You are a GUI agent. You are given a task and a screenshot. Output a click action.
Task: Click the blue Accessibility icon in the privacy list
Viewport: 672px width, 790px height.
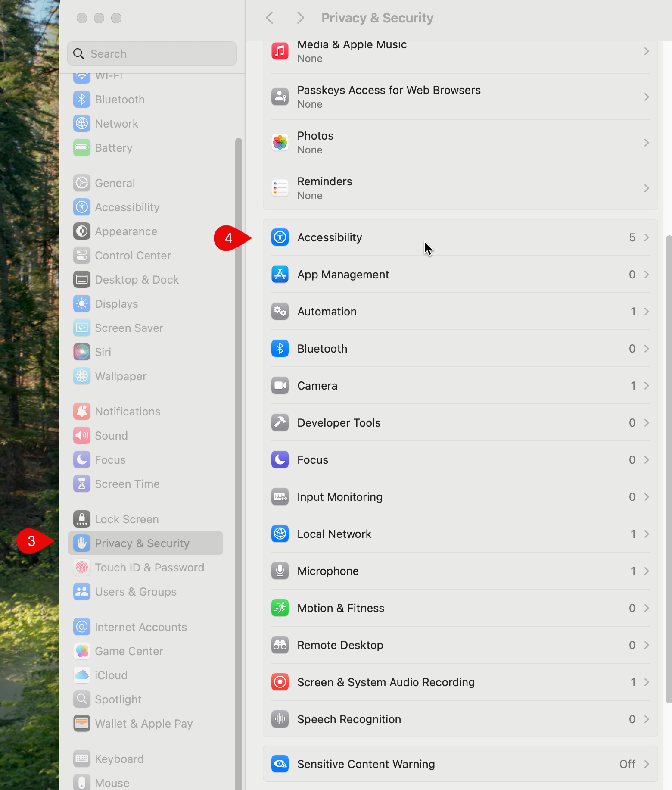click(x=280, y=237)
